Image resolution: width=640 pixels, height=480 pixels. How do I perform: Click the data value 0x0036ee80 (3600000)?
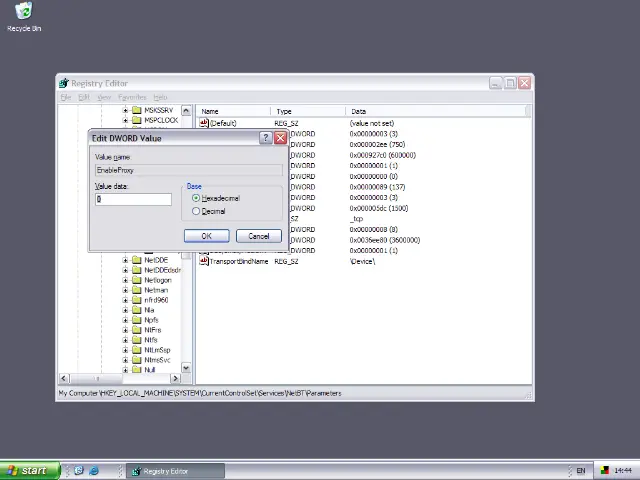385,240
